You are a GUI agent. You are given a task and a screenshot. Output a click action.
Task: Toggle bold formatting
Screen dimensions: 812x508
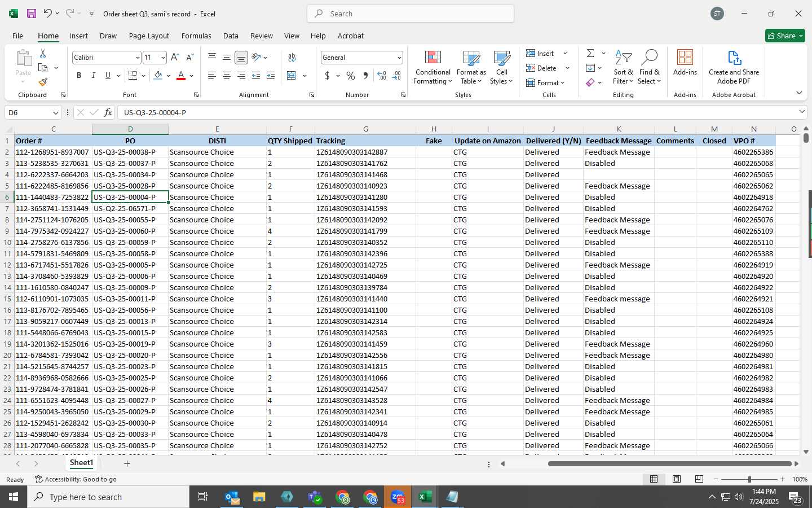point(79,76)
